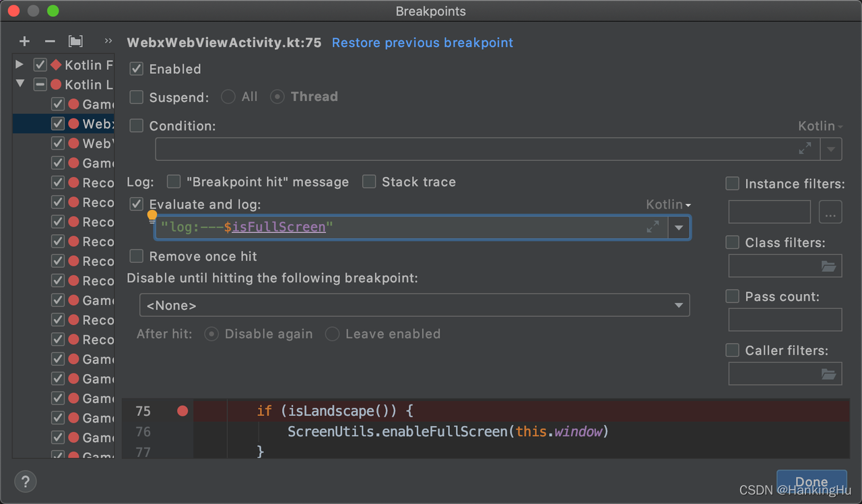
Task: Click the group breakpoints toolbar icon
Action: click(x=75, y=42)
